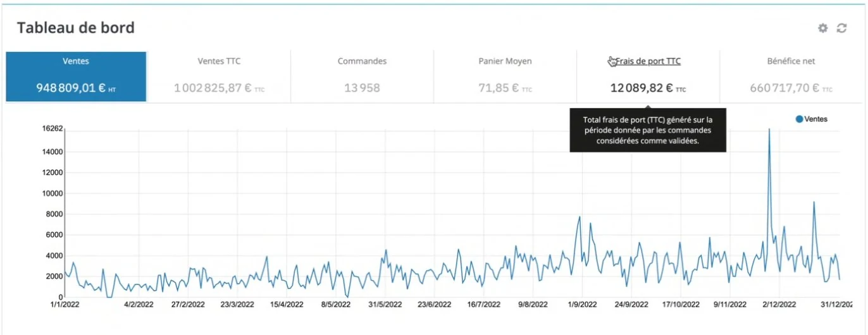Click the 6000 y-axis label
The height and width of the screenshot is (335, 868).
click(53, 234)
